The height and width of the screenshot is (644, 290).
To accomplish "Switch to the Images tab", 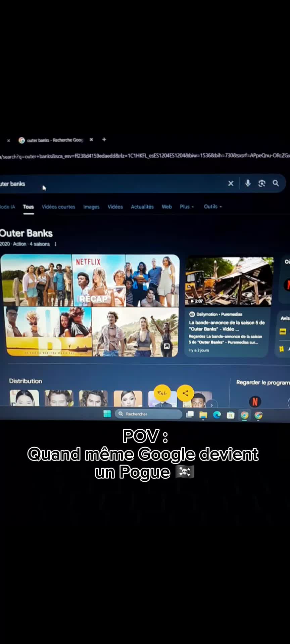I will [x=91, y=207].
